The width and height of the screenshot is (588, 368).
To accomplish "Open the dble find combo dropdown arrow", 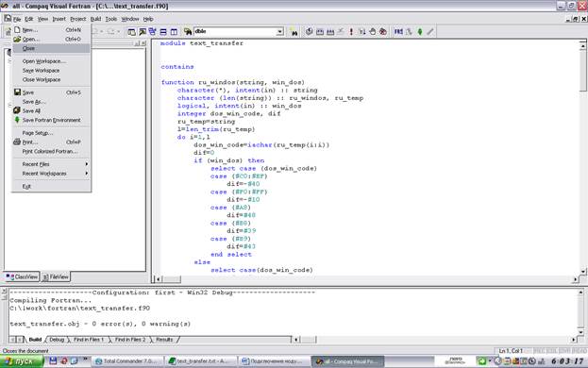I will click(x=279, y=32).
